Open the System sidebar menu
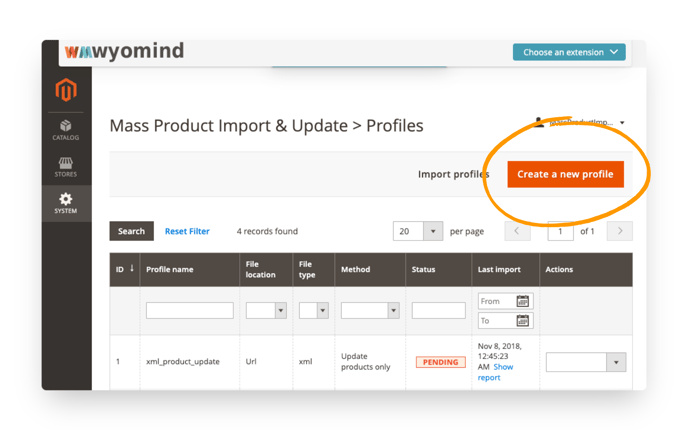The width and height of the screenshot is (688, 430). pos(66,203)
